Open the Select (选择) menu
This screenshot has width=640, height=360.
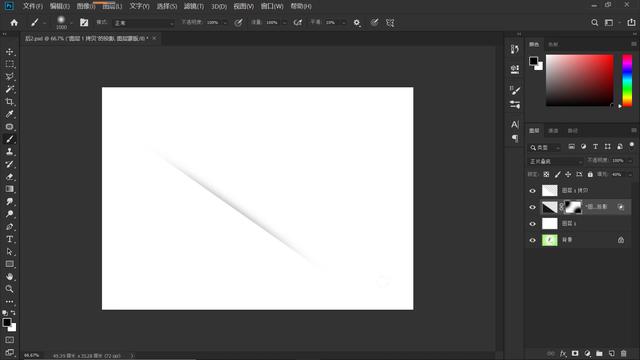pyautogui.click(x=167, y=6)
